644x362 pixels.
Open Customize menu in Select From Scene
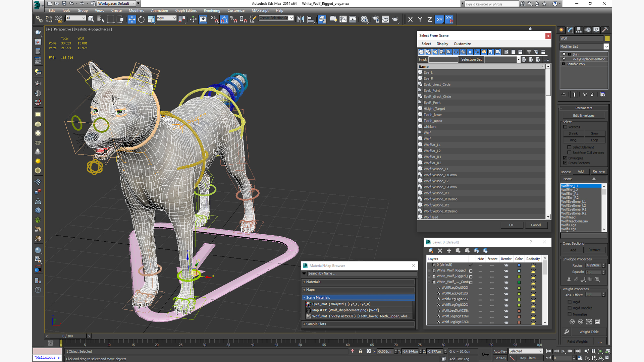tap(462, 44)
